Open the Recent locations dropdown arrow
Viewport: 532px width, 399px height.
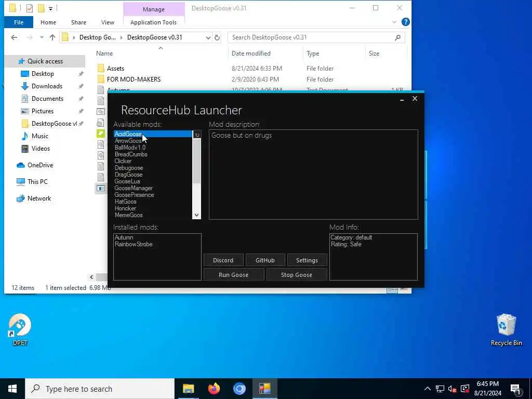point(42,37)
